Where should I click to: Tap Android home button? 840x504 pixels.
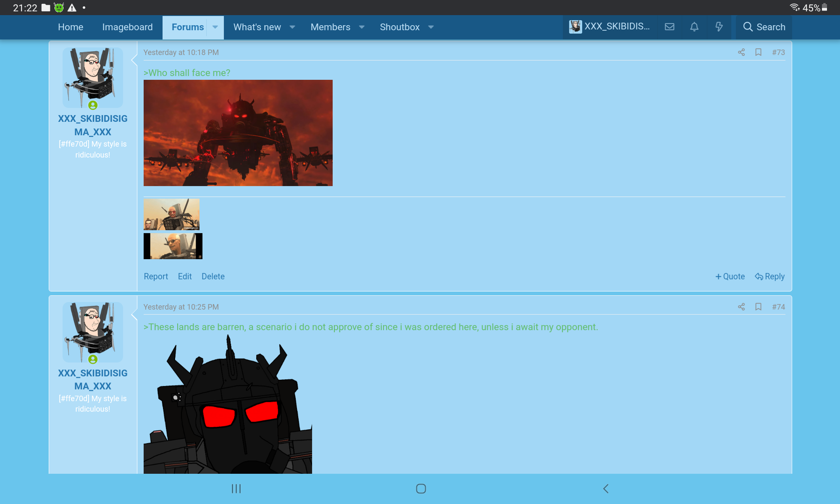click(x=421, y=488)
